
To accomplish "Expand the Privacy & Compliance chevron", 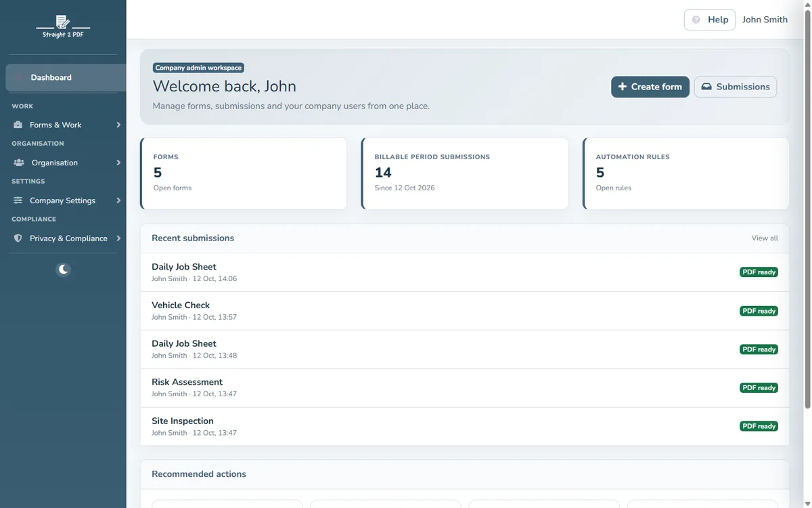I will pos(118,238).
